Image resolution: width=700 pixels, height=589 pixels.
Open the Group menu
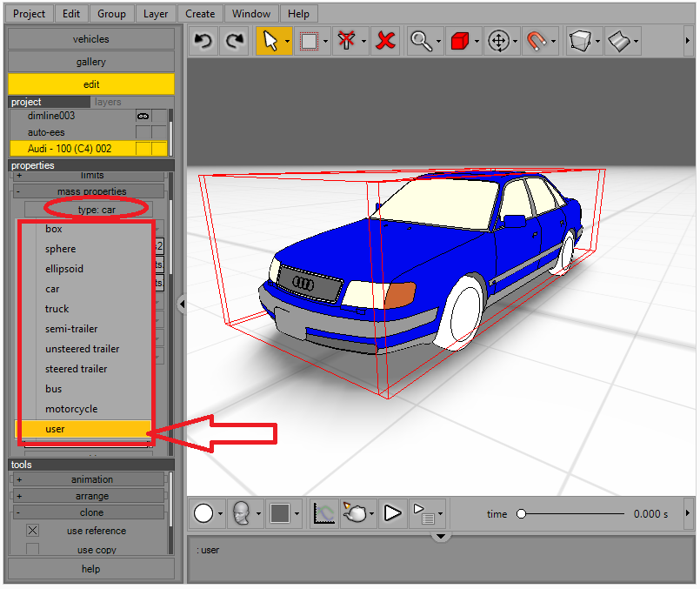[x=111, y=14]
